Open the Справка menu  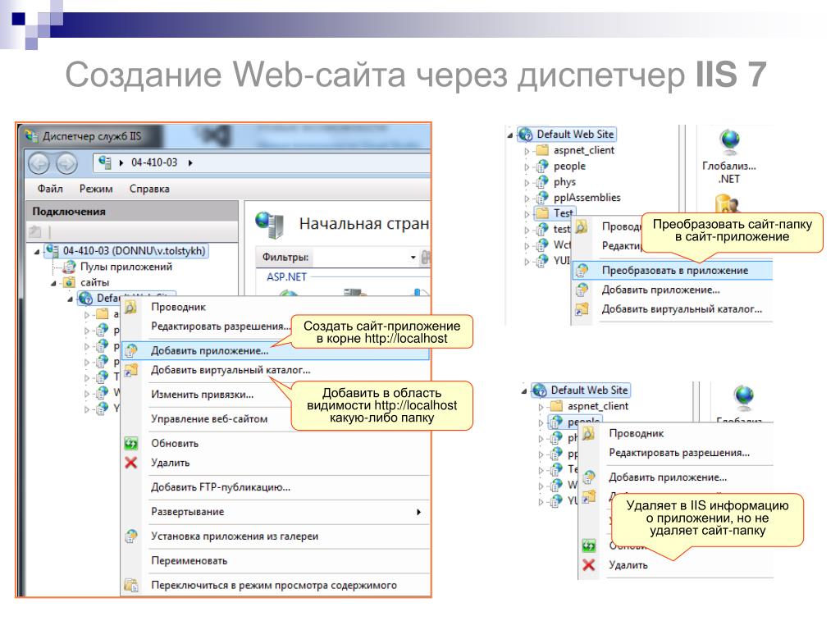tap(149, 189)
